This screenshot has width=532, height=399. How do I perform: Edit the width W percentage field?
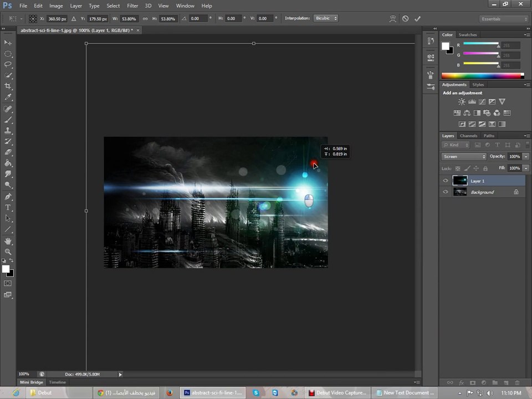pos(129,19)
